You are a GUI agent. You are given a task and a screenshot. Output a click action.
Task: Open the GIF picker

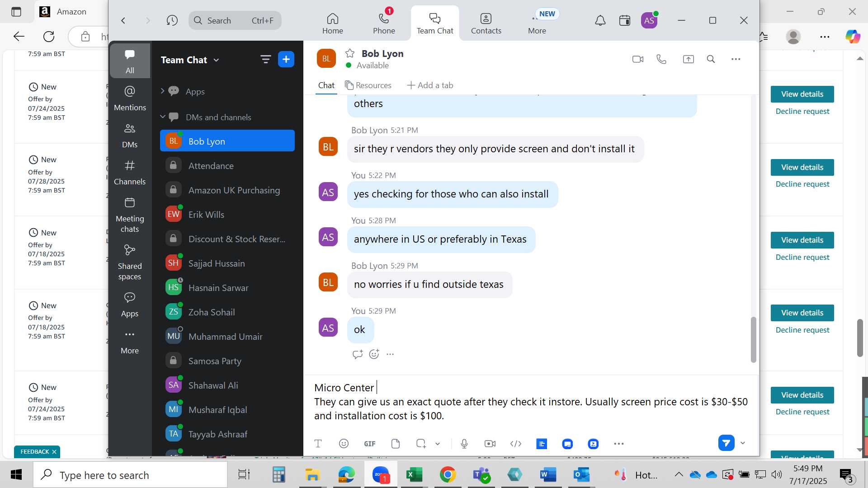pyautogui.click(x=369, y=444)
